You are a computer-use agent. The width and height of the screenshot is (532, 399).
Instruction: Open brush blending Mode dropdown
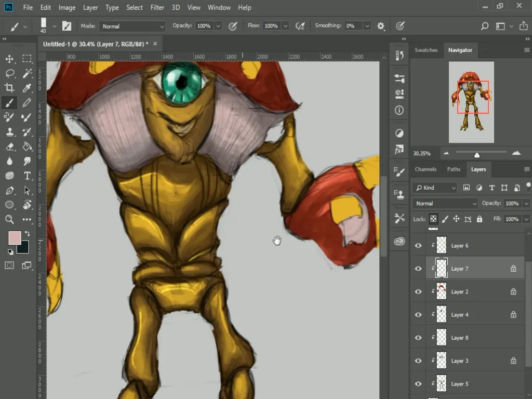pyautogui.click(x=132, y=26)
